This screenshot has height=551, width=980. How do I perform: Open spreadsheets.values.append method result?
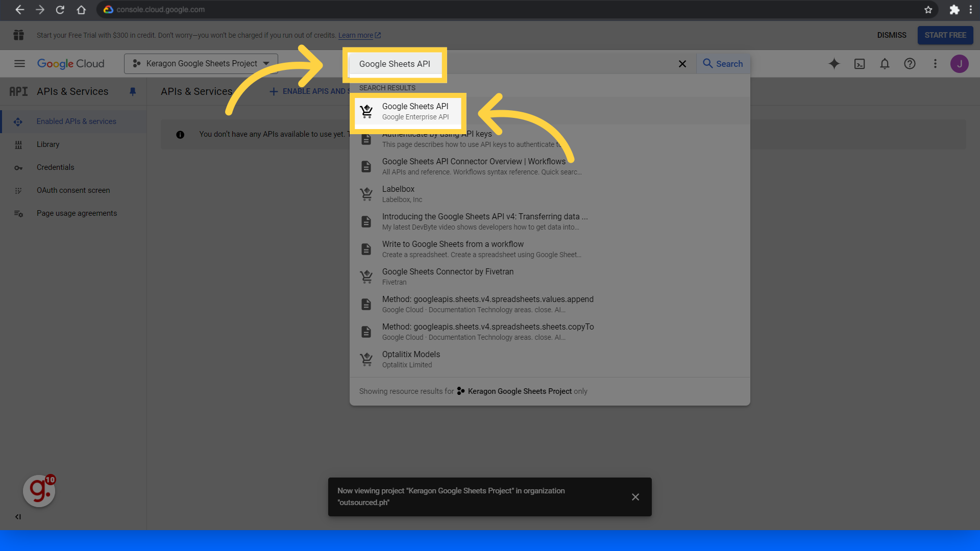point(550,304)
